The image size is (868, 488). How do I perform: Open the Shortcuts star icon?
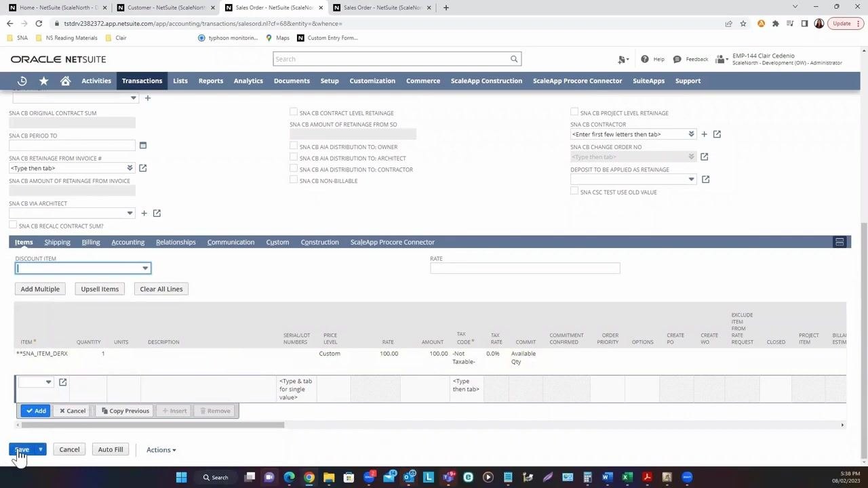coord(44,81)
